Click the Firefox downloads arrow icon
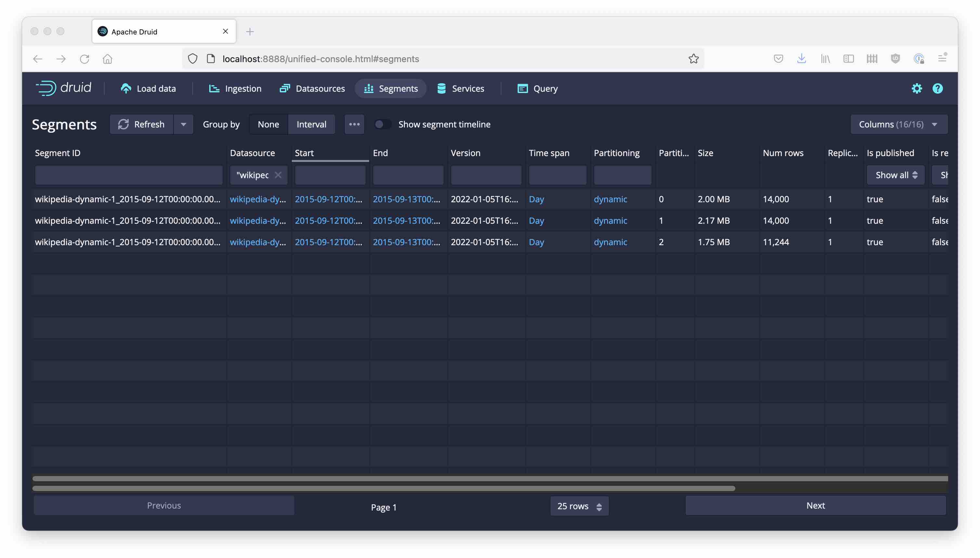 [801, 59]
